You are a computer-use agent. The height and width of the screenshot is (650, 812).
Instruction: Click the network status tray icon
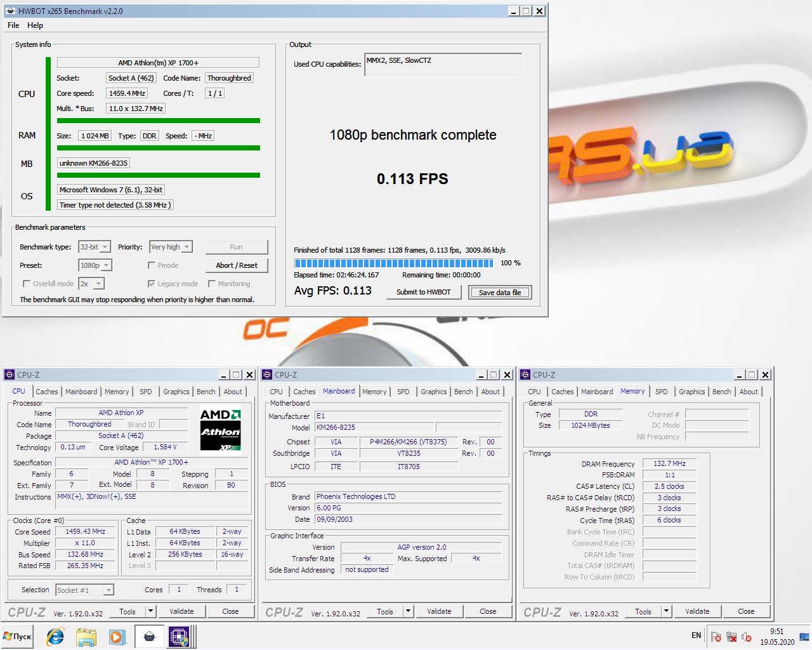click(731, 637)
